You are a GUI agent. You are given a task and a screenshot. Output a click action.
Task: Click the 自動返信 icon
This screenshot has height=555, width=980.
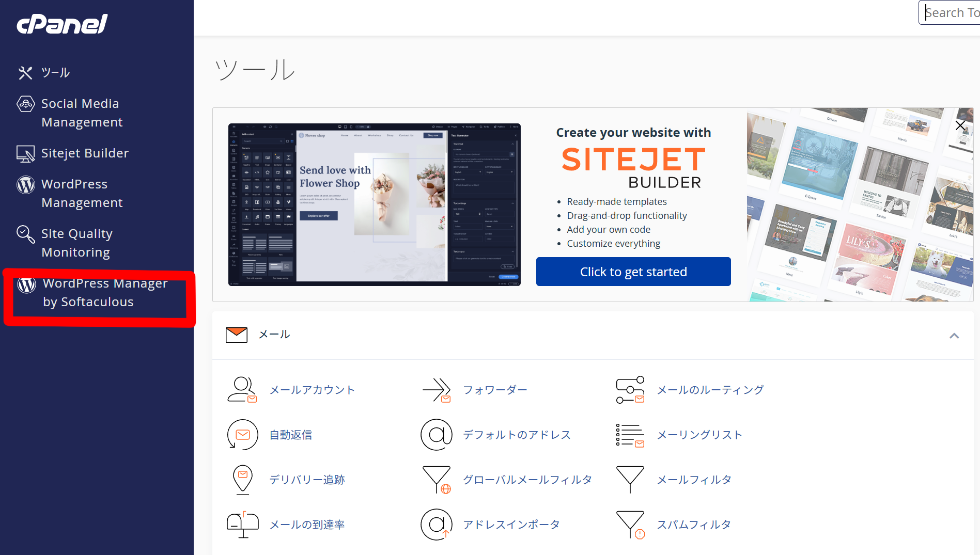[242, 435]
